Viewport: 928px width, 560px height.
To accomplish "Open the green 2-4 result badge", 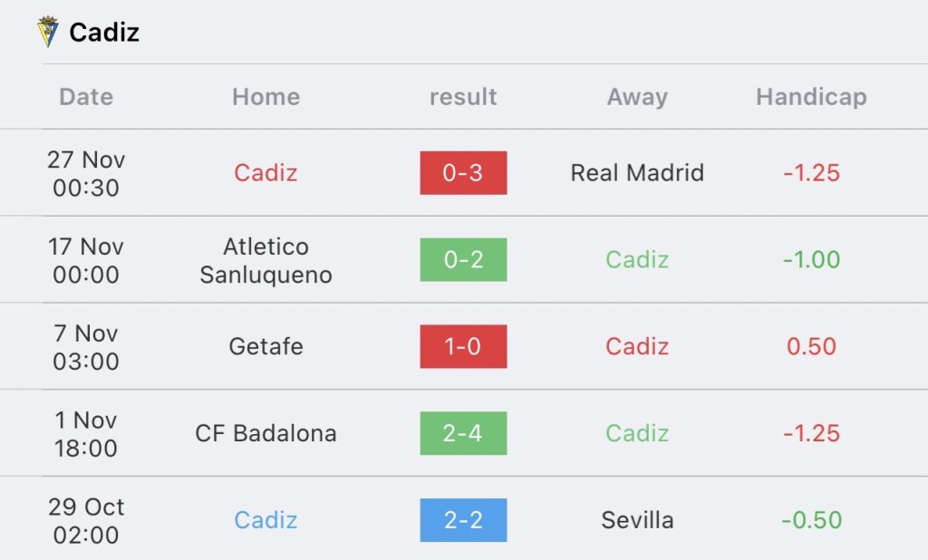I will tap(463, 433).
